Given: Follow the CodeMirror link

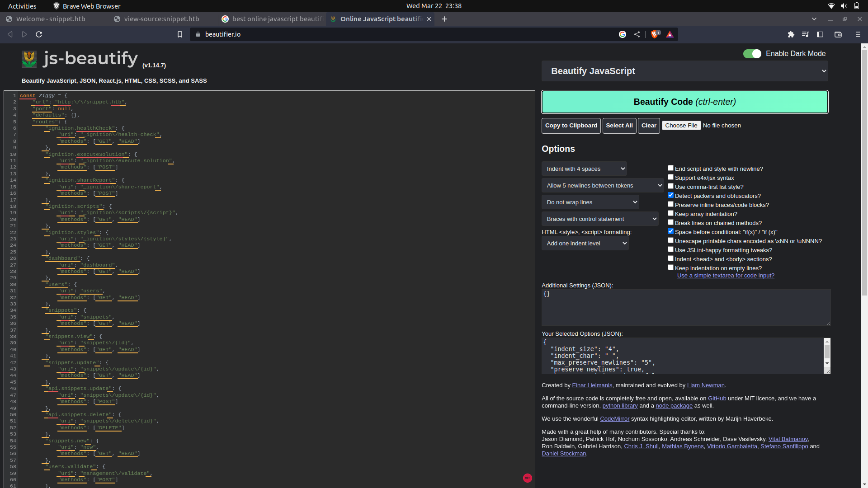Looking at the screenshot, I should [614, 418].
